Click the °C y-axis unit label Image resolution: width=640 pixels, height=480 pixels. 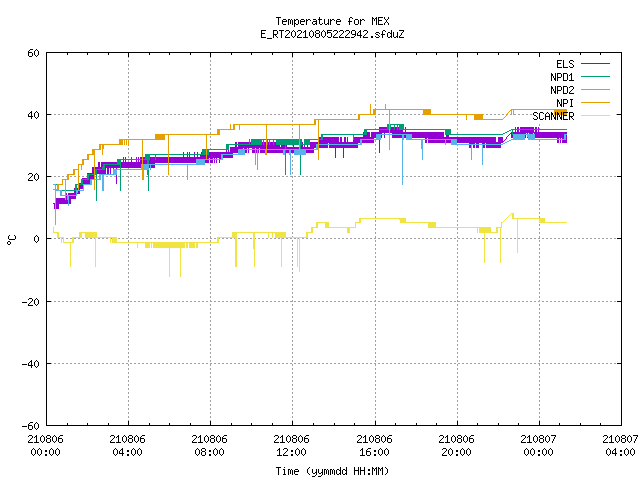click(11, 240)
